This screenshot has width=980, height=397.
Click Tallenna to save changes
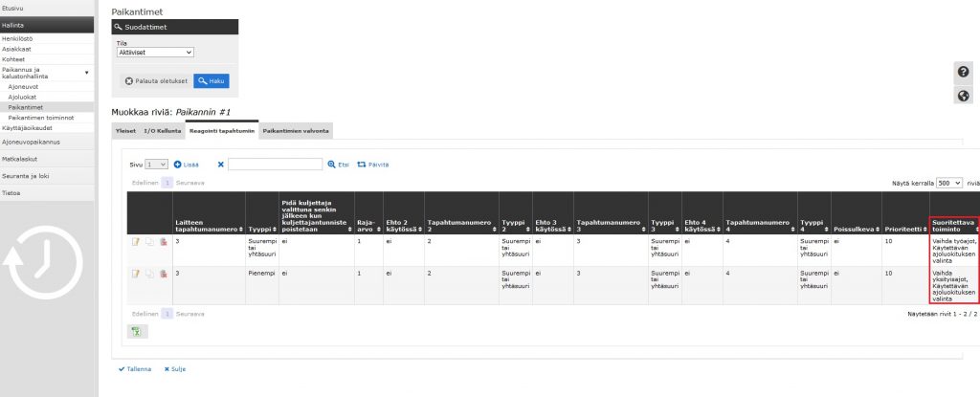(x=134, y=368)
